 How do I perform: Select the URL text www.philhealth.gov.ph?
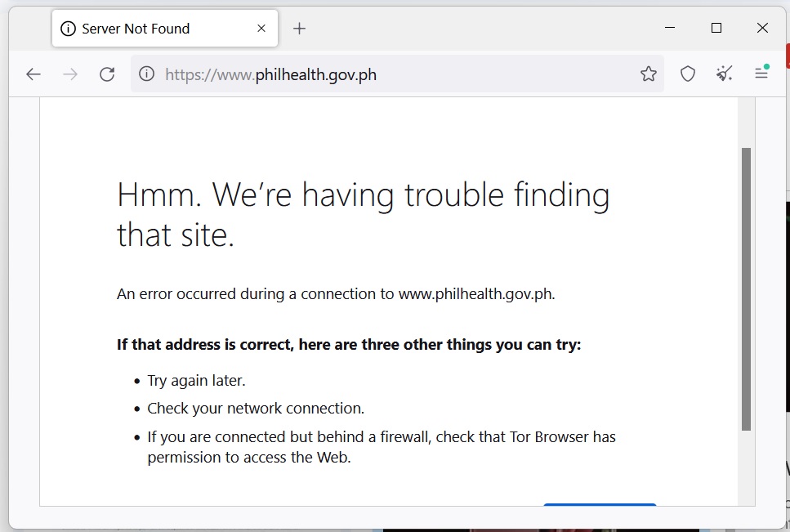pos(270,74)
